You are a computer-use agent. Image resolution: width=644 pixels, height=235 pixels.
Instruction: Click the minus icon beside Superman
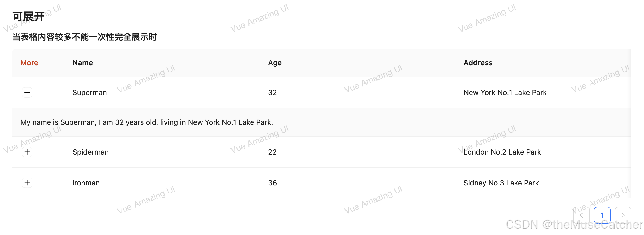click(27, 92)
